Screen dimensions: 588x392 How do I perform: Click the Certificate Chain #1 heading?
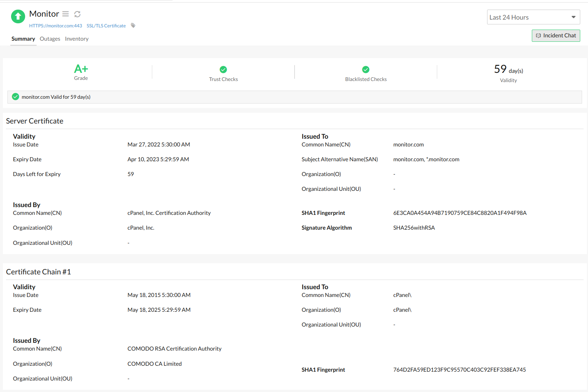pyautogui.click(x=38, y=272)
